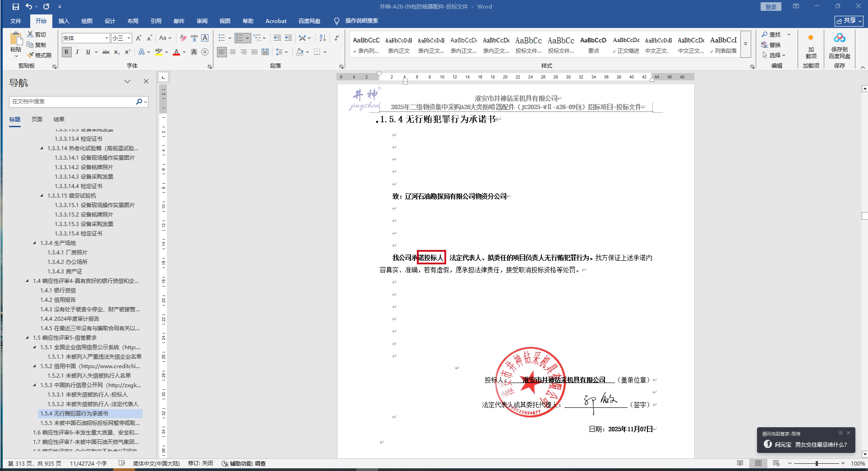Open the add-ins button

pyautogui.click(x=811, y=46)
